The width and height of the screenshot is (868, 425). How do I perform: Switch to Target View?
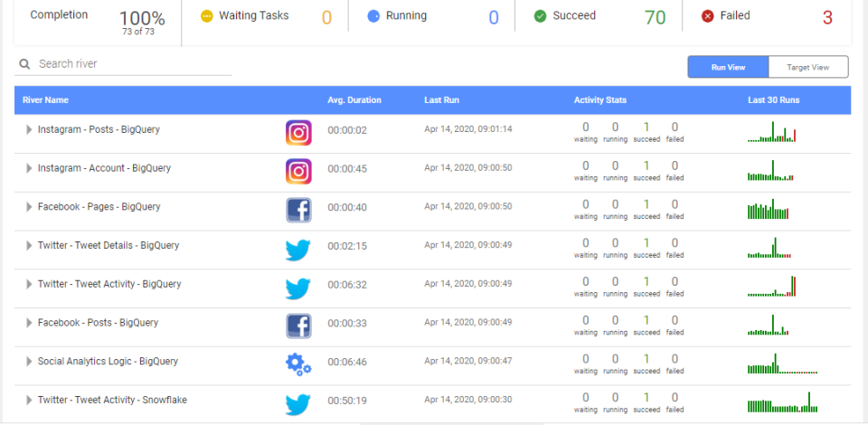pyautogui.click(x=808, y=67)
